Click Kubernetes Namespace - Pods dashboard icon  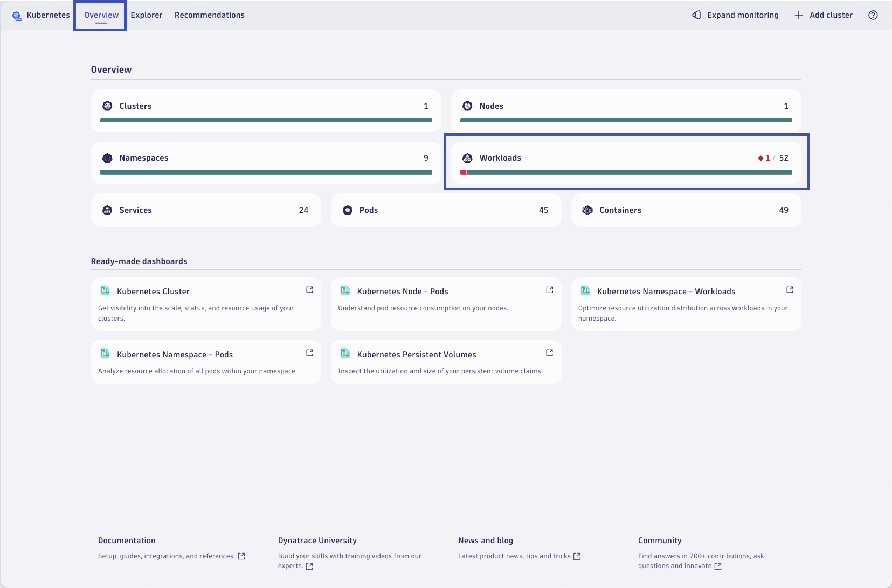click(105, 354)
